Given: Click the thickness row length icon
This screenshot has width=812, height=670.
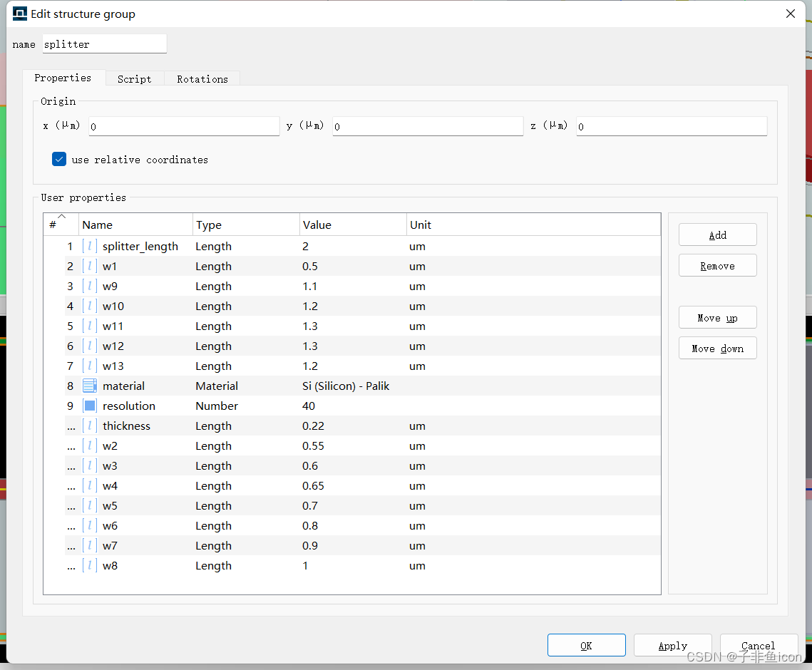Looking at the screenshot, I should click(x=90, y=426).
